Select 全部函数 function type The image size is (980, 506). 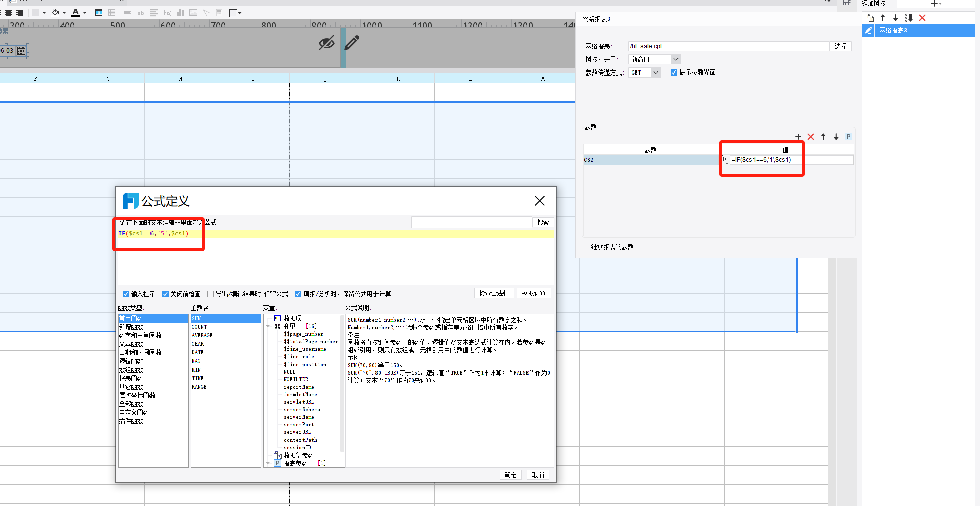(131, 404)
